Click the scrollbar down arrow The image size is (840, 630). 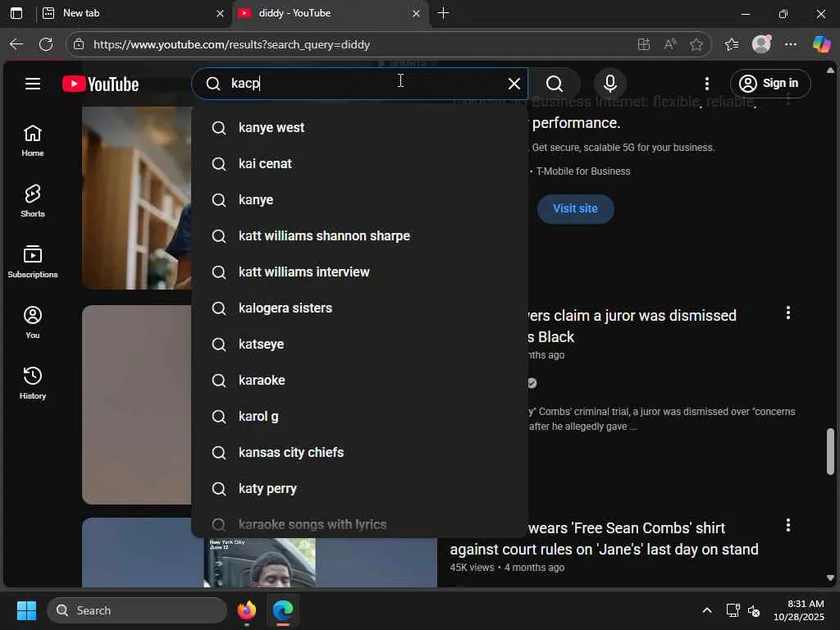830,578
